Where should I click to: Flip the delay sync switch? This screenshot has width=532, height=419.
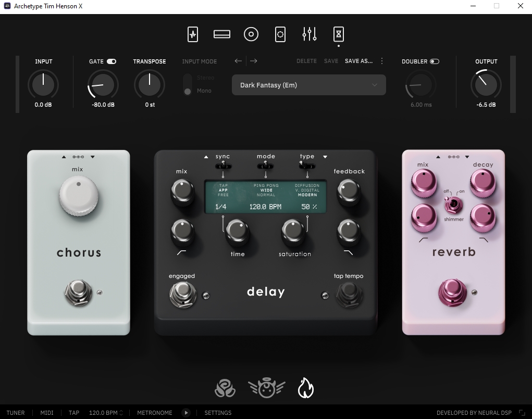pos(223,166)
